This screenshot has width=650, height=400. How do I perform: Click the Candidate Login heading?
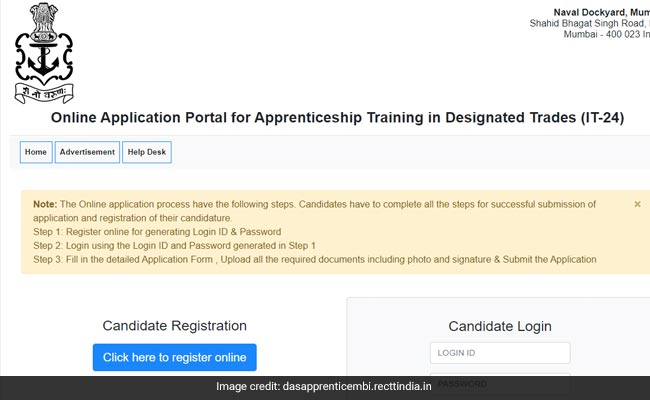(499, 326)
